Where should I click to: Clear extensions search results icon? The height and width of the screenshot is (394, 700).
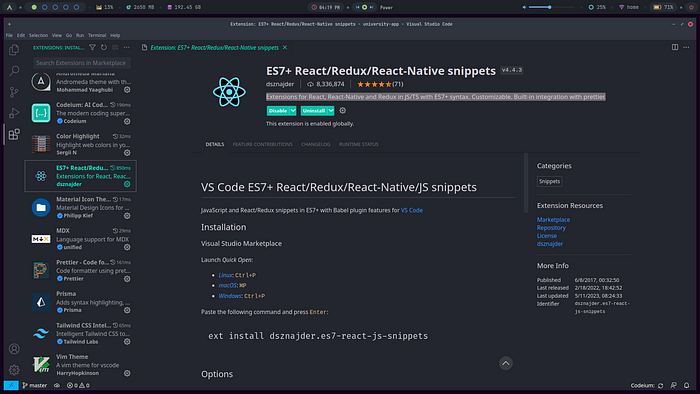[115, 47]
